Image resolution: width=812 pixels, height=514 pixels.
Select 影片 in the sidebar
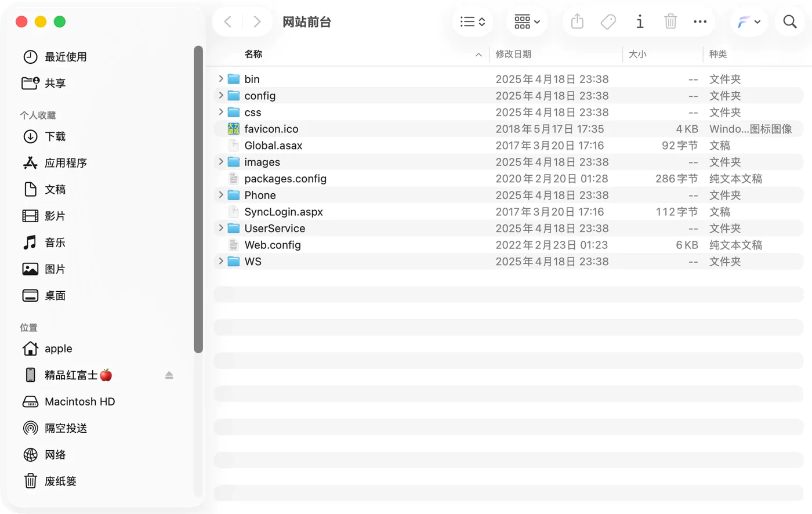click(44, 216)
